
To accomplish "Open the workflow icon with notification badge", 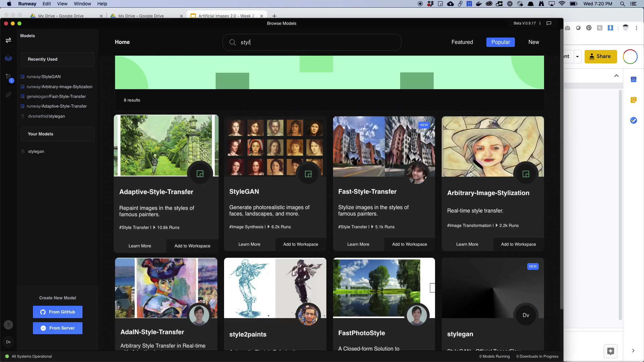I will 9,78.
